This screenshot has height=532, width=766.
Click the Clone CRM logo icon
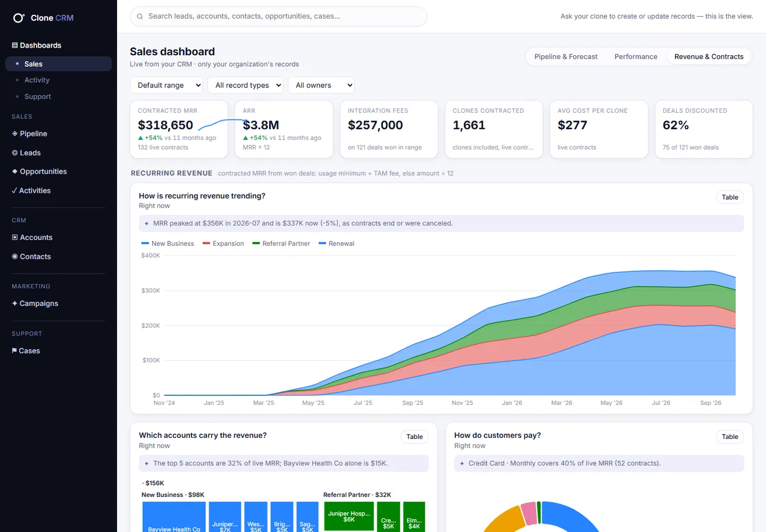[19, 18]
